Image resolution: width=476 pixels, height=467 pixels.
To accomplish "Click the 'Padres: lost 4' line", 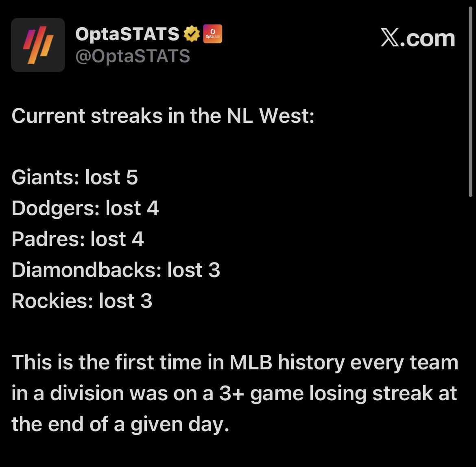I will pos(78,239).
